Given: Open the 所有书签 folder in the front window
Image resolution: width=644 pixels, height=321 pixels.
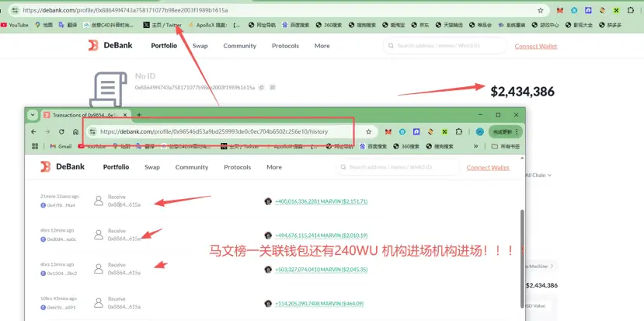Looking at the screenshot, I should tap(506, 146).
